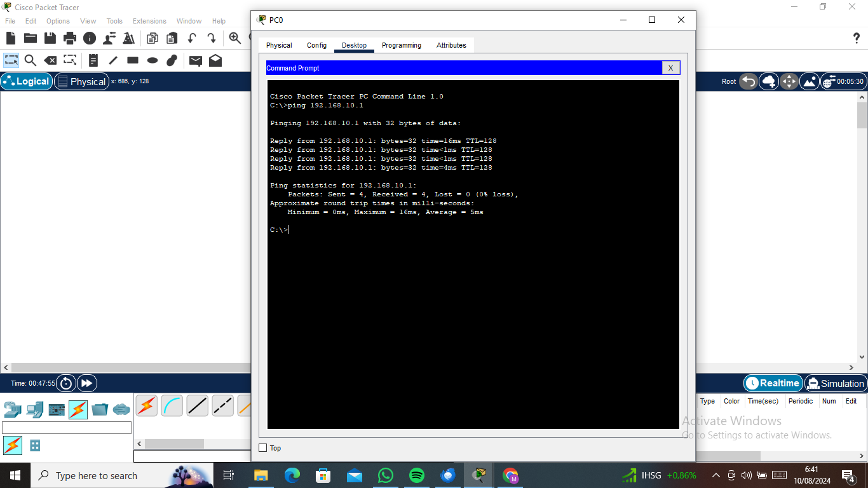Viewport: 868px width, 488px height.
Task: Tick the Top checkbox in PC0
Action: 263,448
